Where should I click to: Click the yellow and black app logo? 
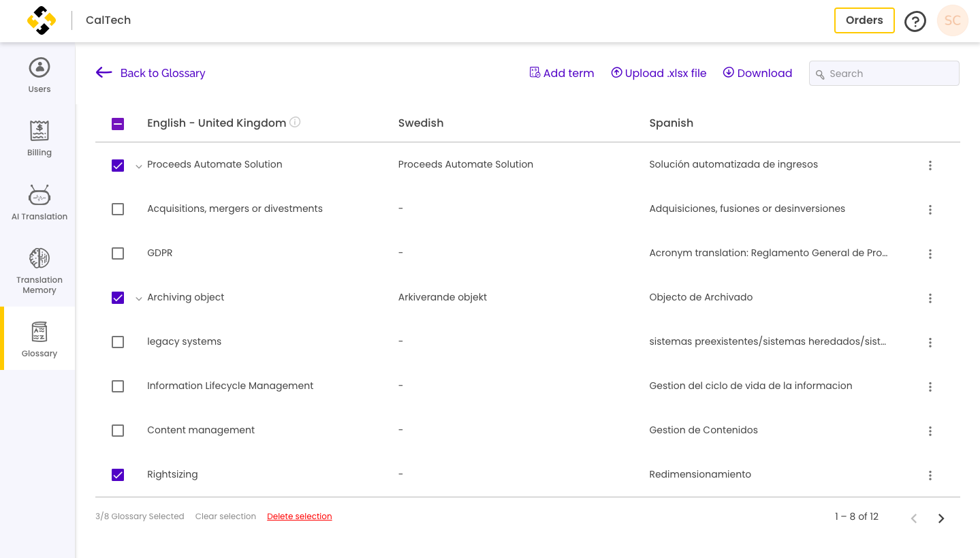point(42,20)
